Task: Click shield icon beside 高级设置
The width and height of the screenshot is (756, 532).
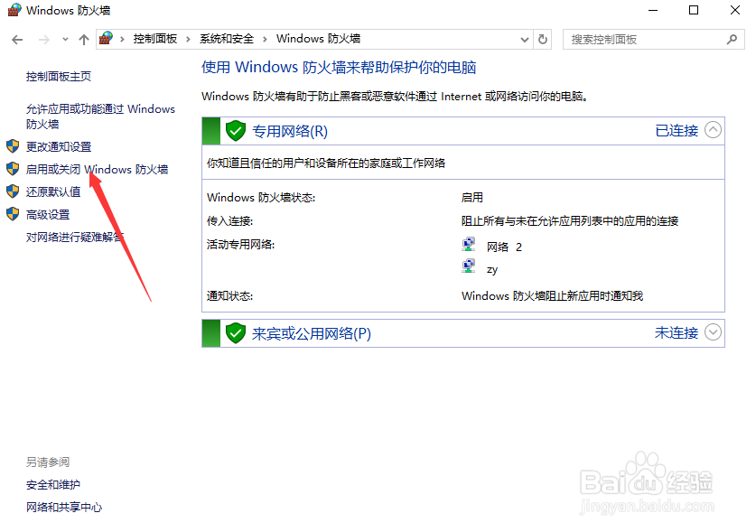Action: point(13,214)
